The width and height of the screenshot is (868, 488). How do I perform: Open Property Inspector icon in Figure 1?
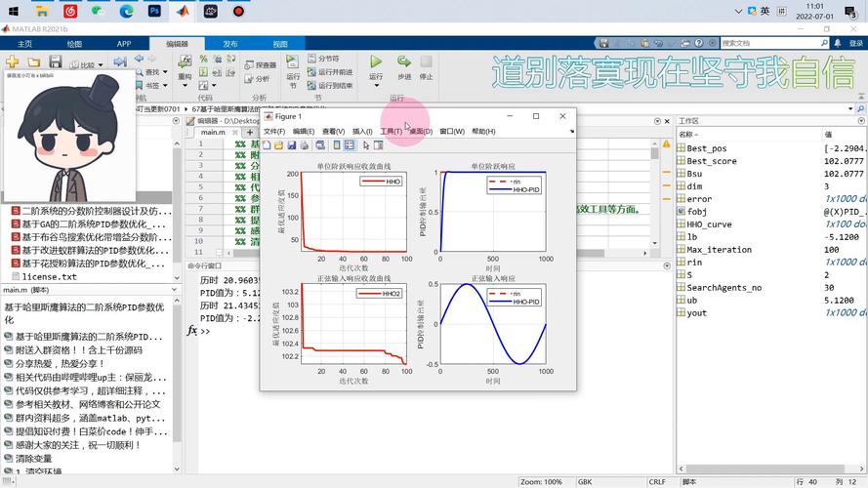click(379, 145)
